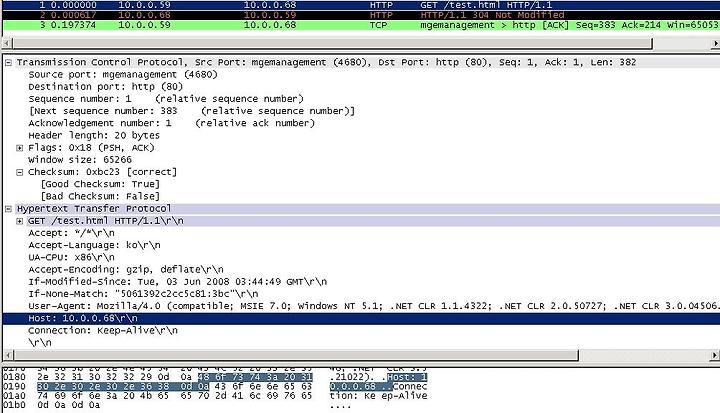Select packet 2 HTTP/1.1 304 Not Modified row

coord(361,15)
